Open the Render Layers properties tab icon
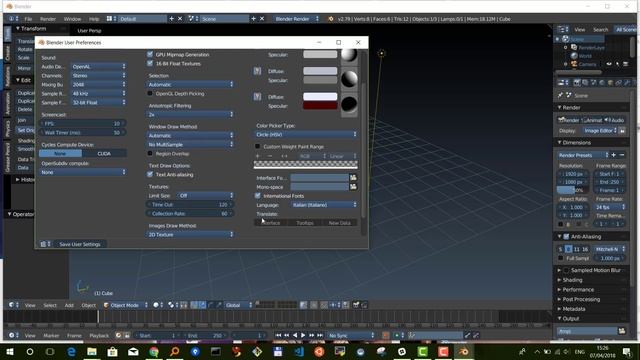Screen dimensions: 640x360 tap(585, 82)
